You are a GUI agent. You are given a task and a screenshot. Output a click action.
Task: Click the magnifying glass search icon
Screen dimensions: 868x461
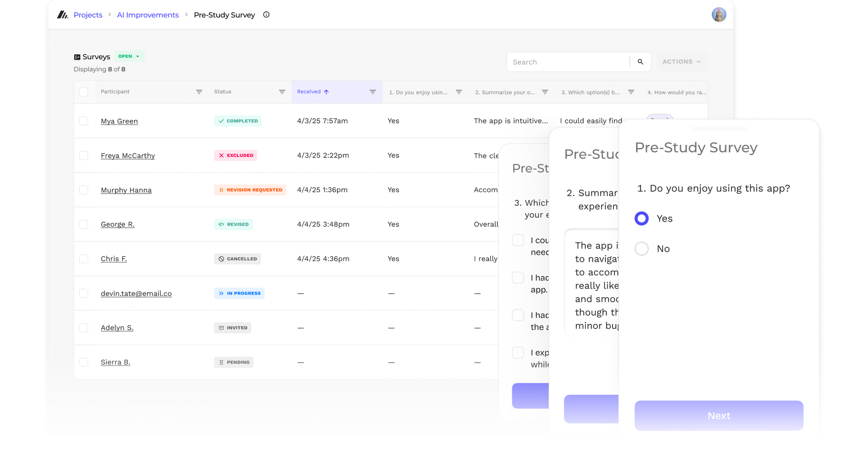click(641, 62)
